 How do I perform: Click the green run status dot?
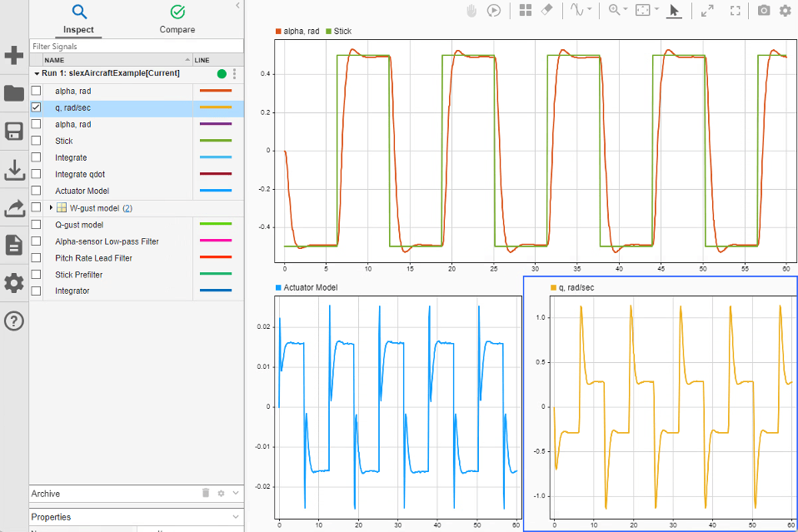[x=222, y=74]
